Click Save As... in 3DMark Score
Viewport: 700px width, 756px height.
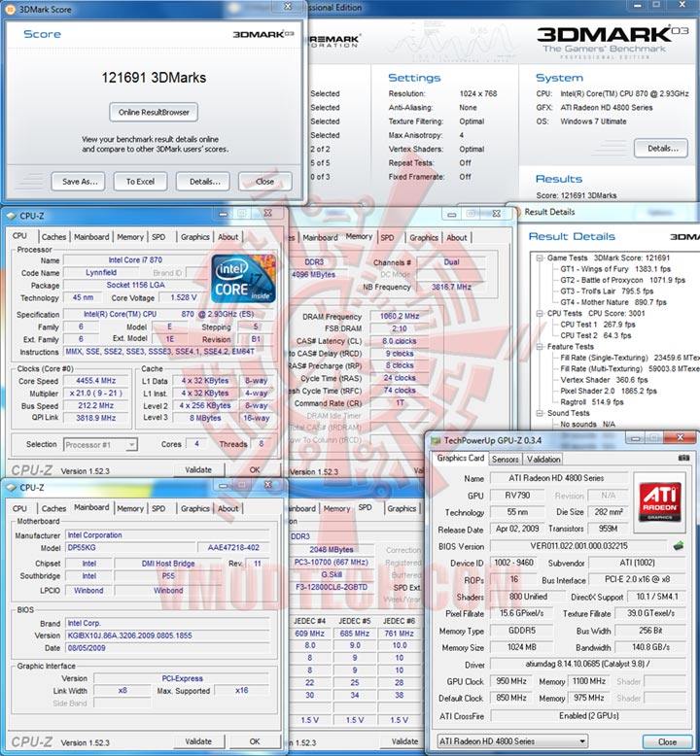pos(80,182)
